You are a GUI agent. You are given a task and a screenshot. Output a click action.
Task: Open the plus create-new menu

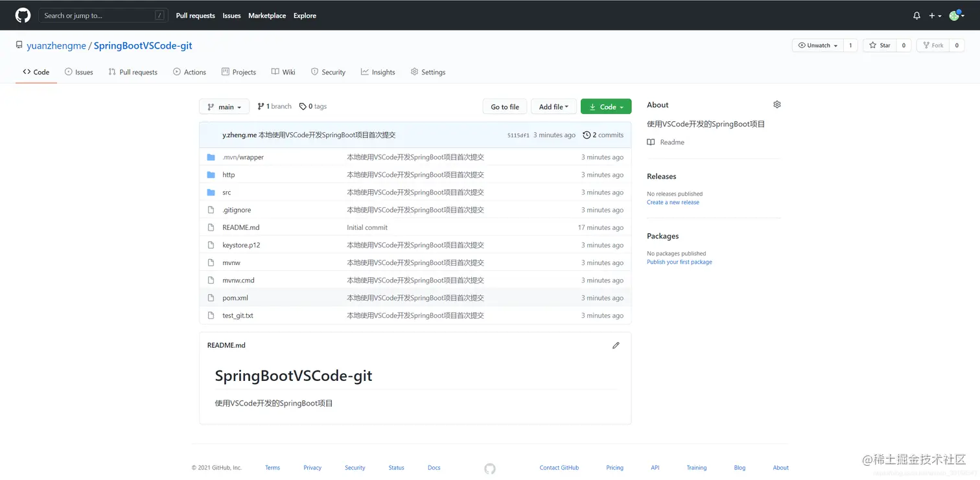click(935, 16)
